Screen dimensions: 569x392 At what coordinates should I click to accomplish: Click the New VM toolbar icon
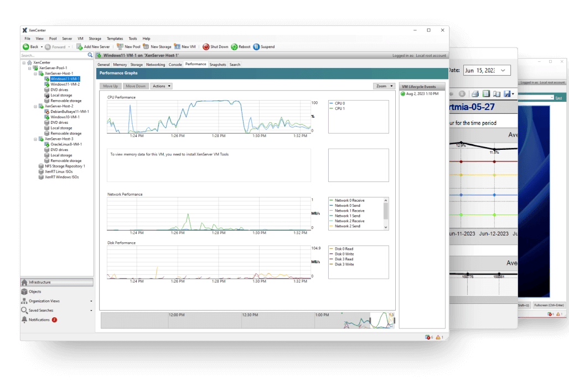click(x=177, y=46)
